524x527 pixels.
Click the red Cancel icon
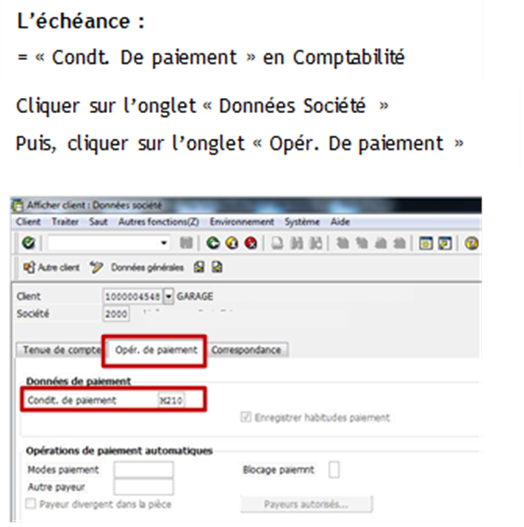pyautogui.click(x=251, y=243)
